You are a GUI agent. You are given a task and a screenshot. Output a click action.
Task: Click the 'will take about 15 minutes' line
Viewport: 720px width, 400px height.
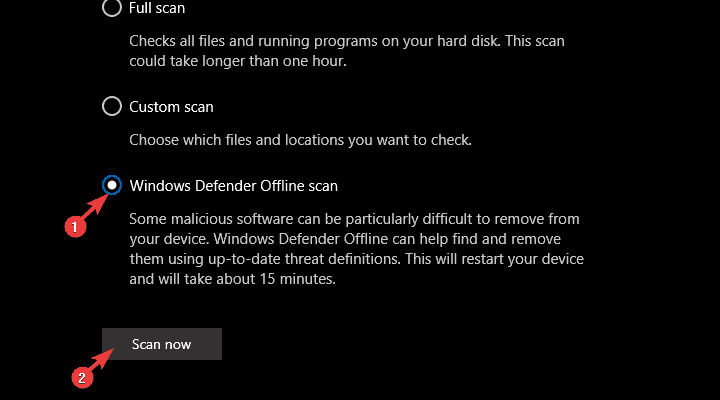[232, 278]
